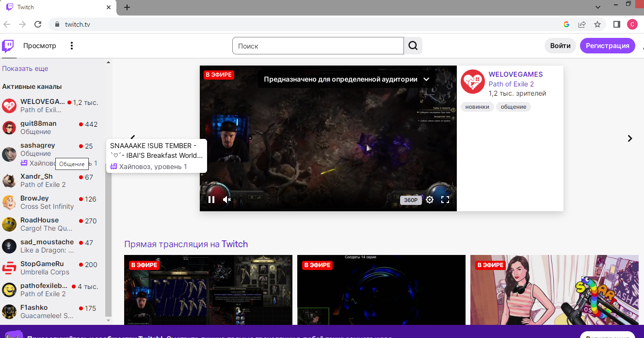Viewport: 644px width, 338px height.
Task: Open guit88man sidebar avatar
Action: [x=9, y=128]
